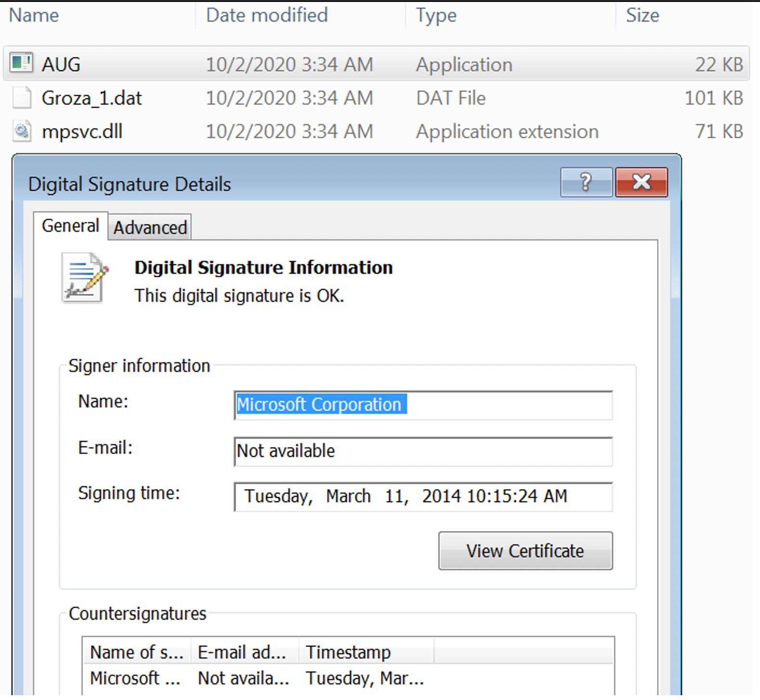Close the Digital Signature Details dialog
The width and height of the screenshot is (760, 700).
(642, 182)
